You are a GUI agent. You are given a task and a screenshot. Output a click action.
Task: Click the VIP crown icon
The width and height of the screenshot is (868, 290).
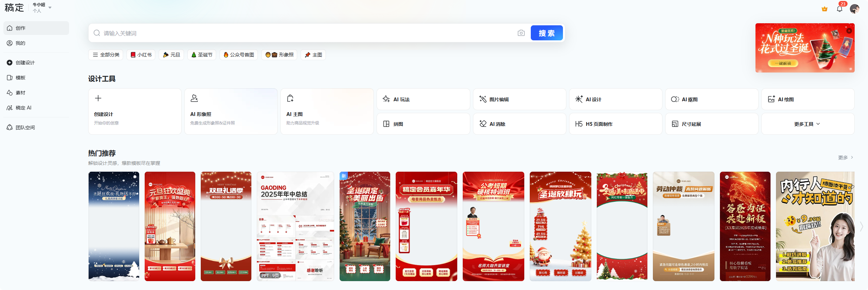tap(825, 9)
